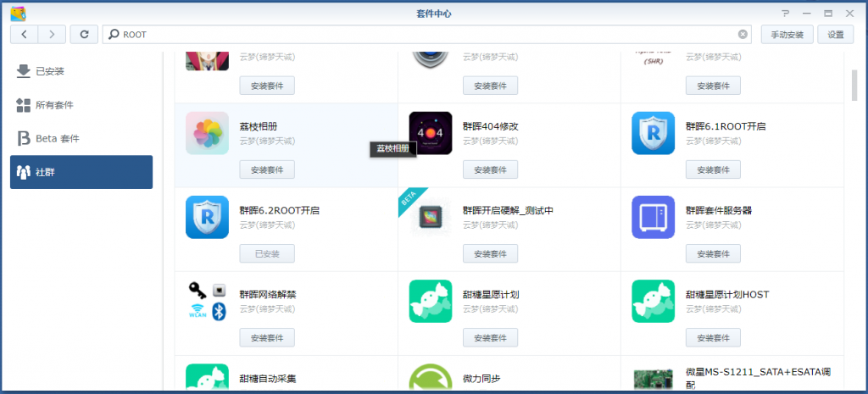Open the 群晖套件服务器 icon
868x394 pixels.
[x=654, y=217]
